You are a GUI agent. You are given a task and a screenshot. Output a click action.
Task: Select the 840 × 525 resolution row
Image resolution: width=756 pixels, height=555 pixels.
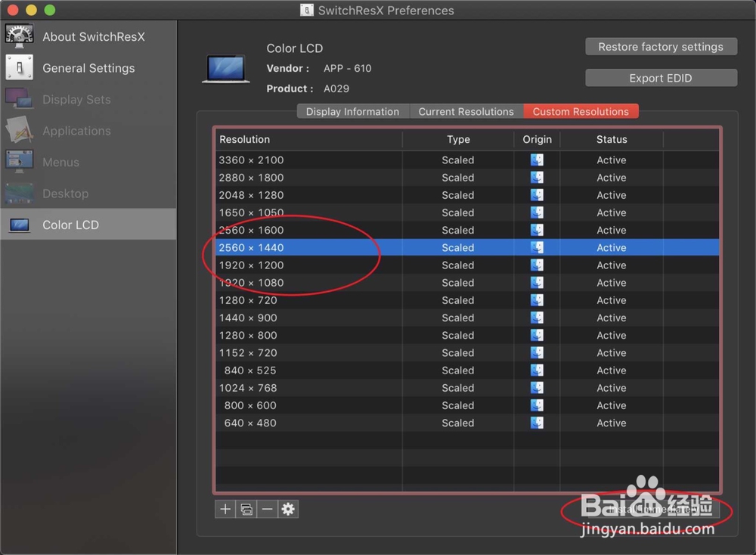tap(467, 370)
